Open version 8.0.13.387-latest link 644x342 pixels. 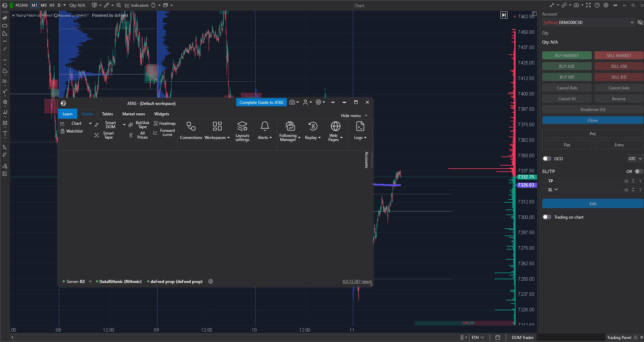[x=357, y=281]
